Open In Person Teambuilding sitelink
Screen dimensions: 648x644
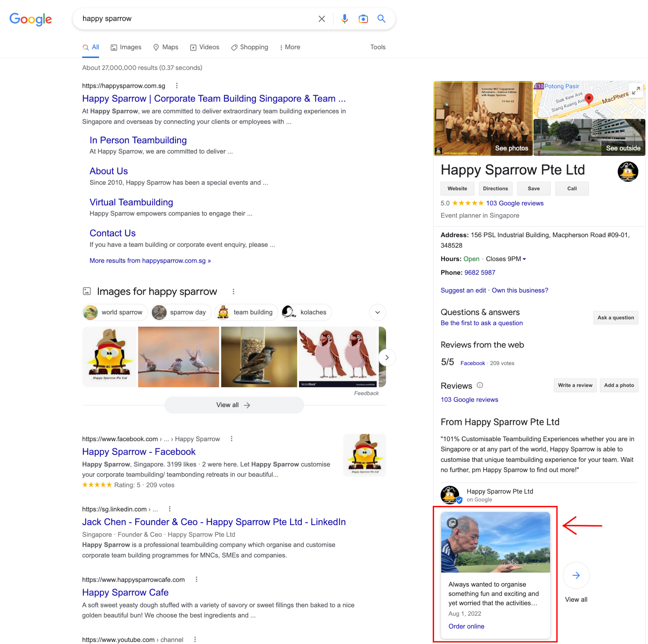[138, 140]
